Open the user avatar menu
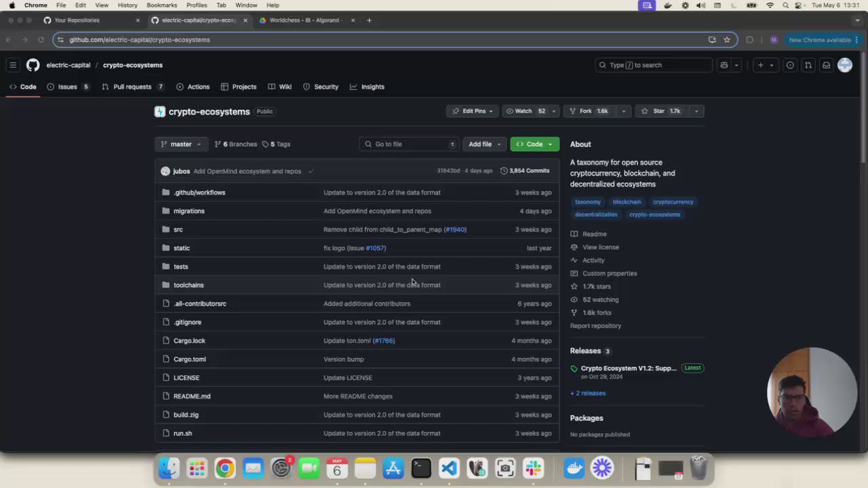This screenshot has width=868, height=488. pyautogui.click(x=845, y=65)
